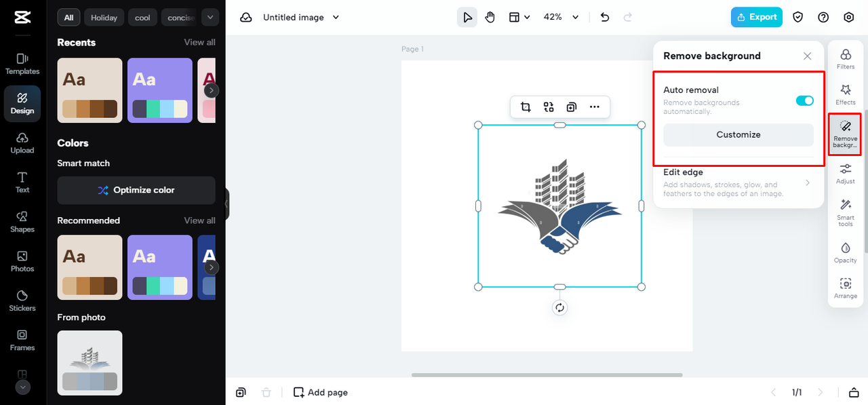Image resolution: width=868 pixels, height=405 pixels.
Task: Select the concise filter tag
Action: point(180,18)
